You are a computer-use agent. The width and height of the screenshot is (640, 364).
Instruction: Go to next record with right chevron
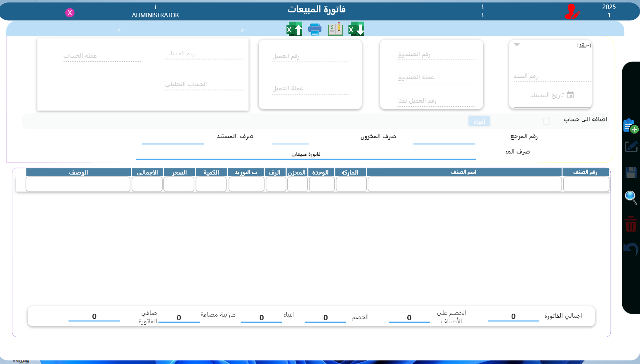(x=243, y=30)
